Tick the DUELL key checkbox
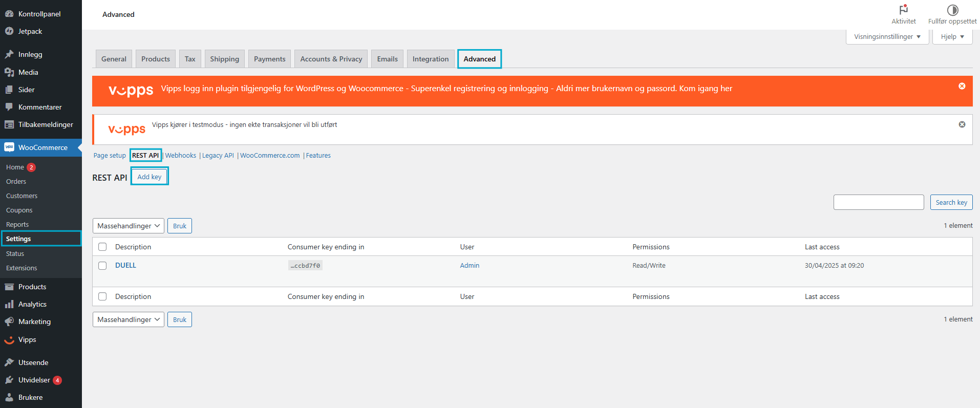 point(102,266)
